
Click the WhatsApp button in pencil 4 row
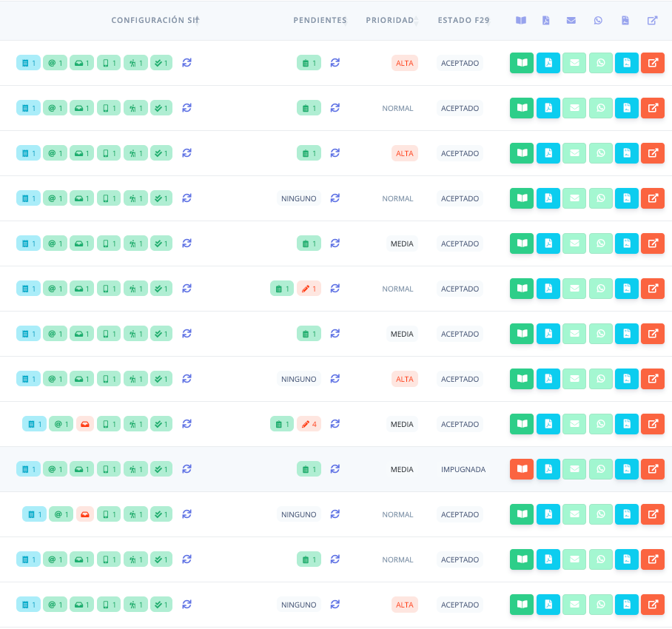click(x=601, y=424)
